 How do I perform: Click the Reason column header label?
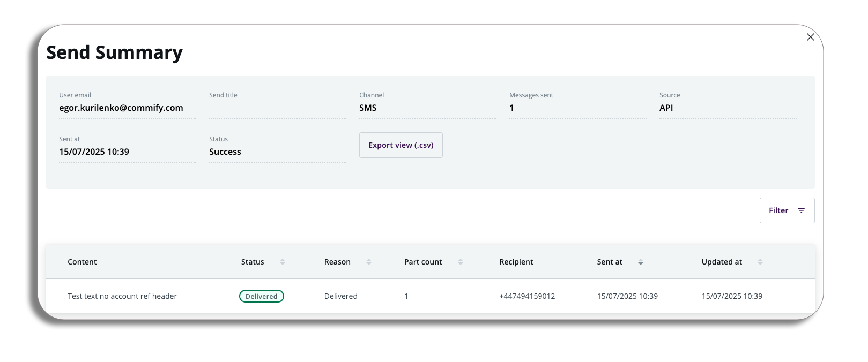337,262
